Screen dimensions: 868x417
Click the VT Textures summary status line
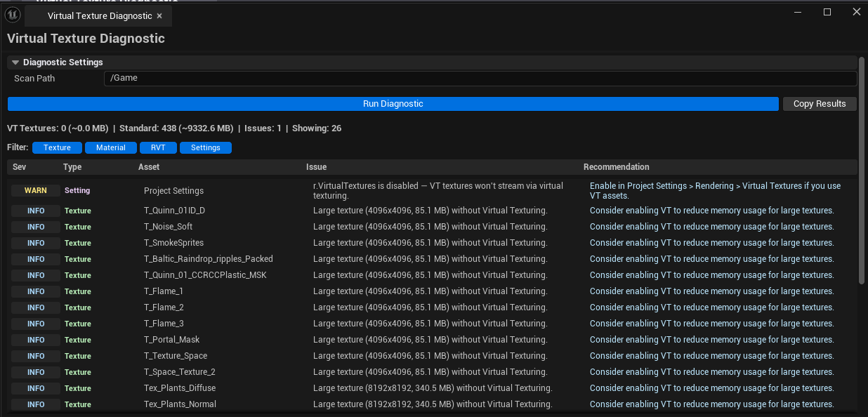174,128
